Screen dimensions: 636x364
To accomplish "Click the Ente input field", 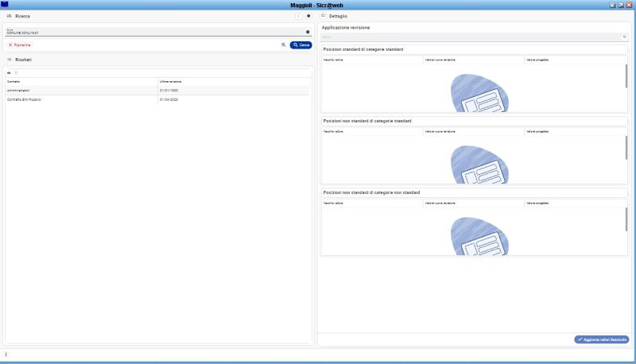I will [x=158, y=32].
